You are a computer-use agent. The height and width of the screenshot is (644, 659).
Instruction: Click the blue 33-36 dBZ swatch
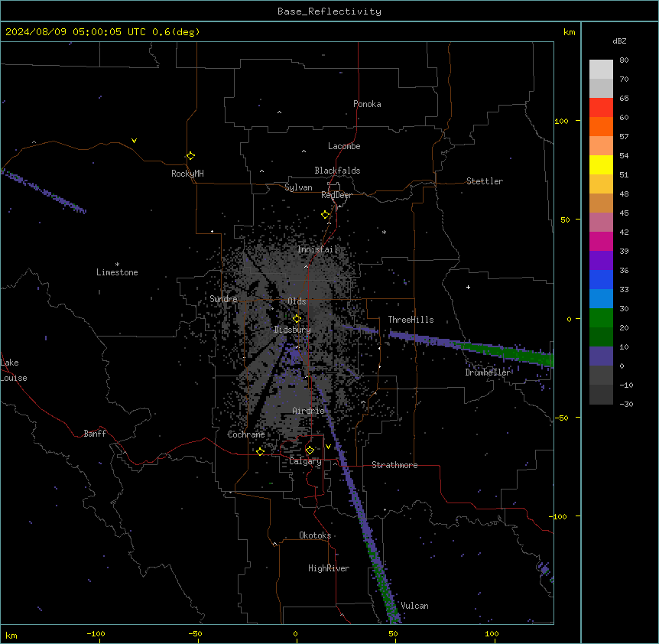[x=601, y=279]
